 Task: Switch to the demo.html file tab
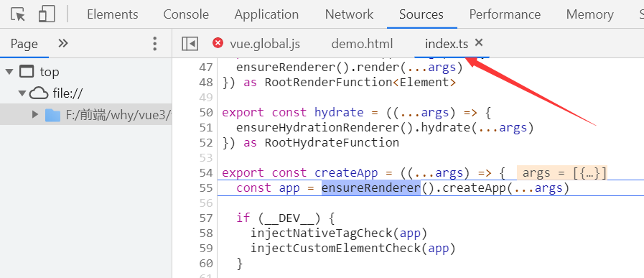pos(362,44)
